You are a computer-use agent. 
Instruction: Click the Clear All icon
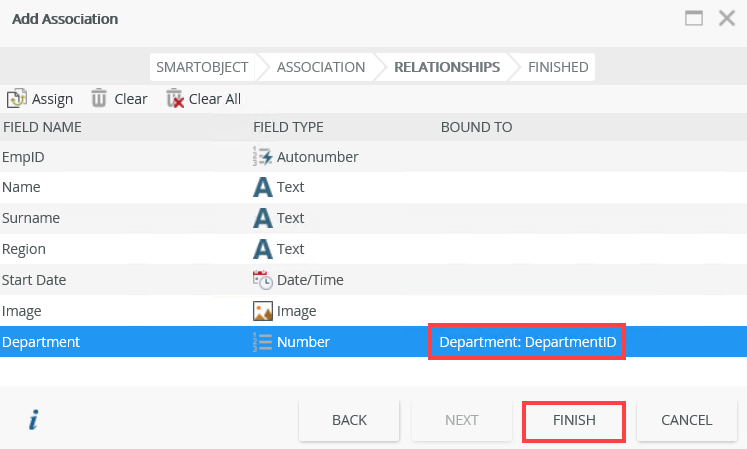click(x=175, y=98)
